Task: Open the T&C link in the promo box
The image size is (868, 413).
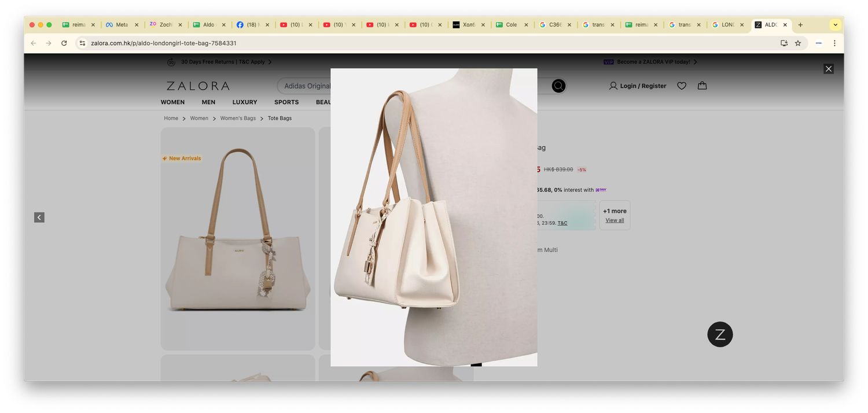Action: click(x=562, y=223)
